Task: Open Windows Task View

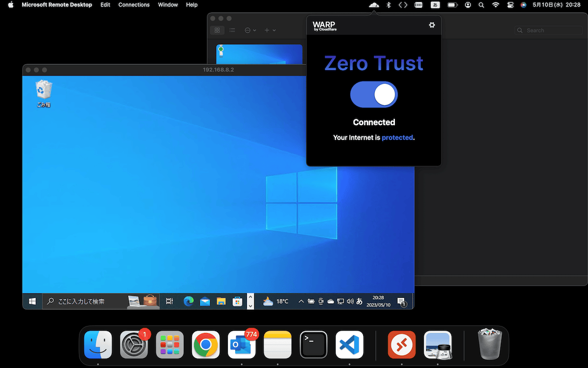Action: [170, 301]
